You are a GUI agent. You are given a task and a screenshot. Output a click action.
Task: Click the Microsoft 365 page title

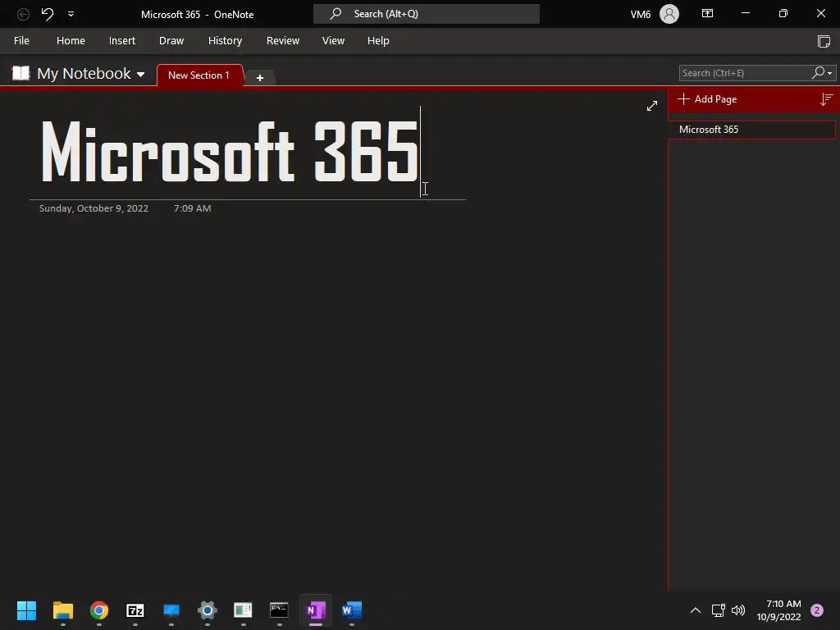coord(230,152)
